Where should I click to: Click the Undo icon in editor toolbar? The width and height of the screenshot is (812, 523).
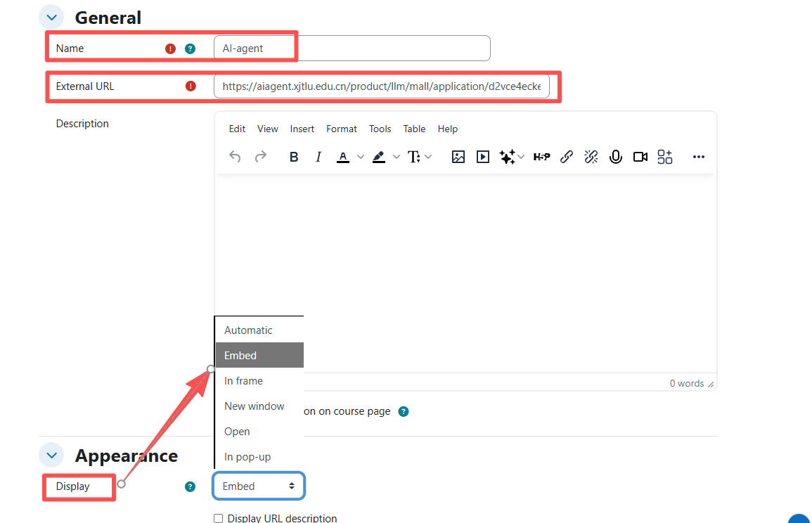[x=235, y=157]
